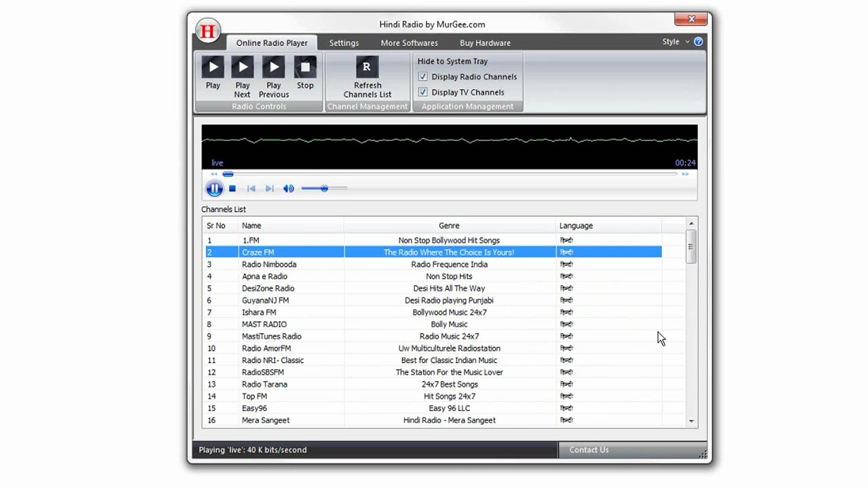Click fast-forward arrows on seek bar

pyautogui.click(x=685, y=174)
